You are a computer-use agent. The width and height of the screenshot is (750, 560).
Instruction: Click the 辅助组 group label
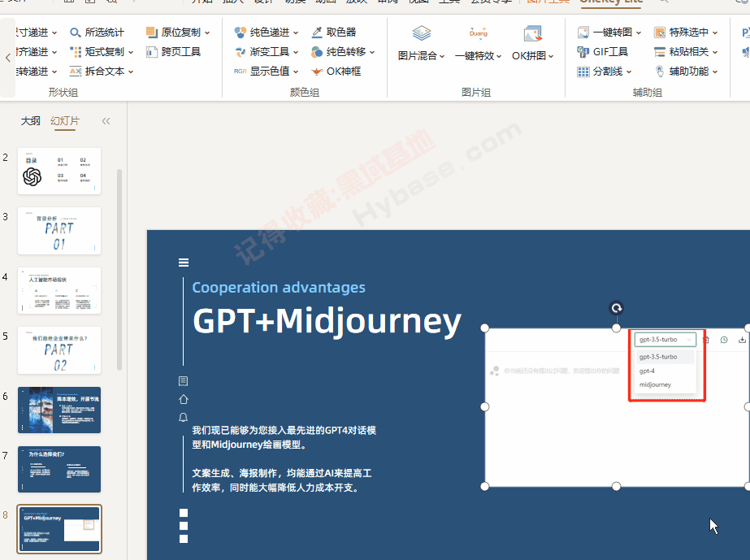coord(648,93)
